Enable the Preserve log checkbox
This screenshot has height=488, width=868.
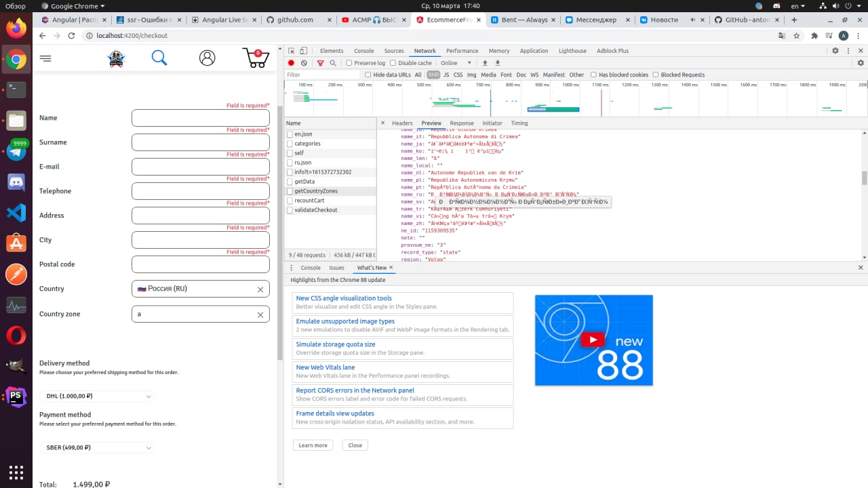click(x=349, y=63)
